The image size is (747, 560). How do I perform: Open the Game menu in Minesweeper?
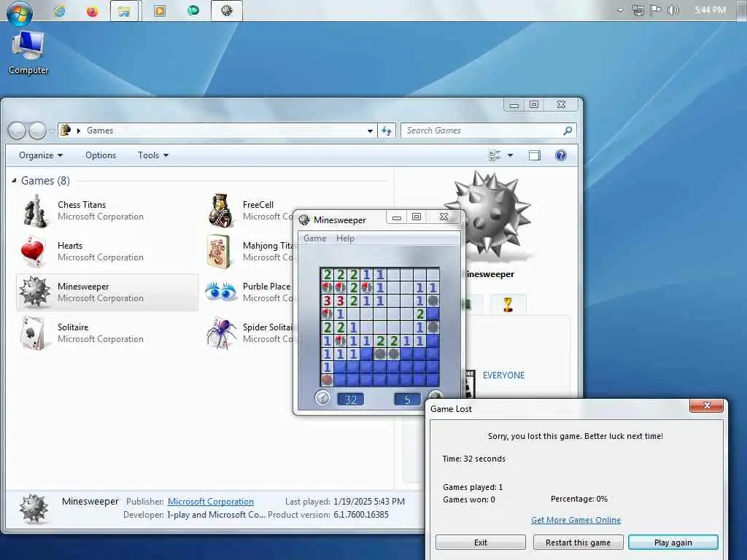click(x=315, y=238)
